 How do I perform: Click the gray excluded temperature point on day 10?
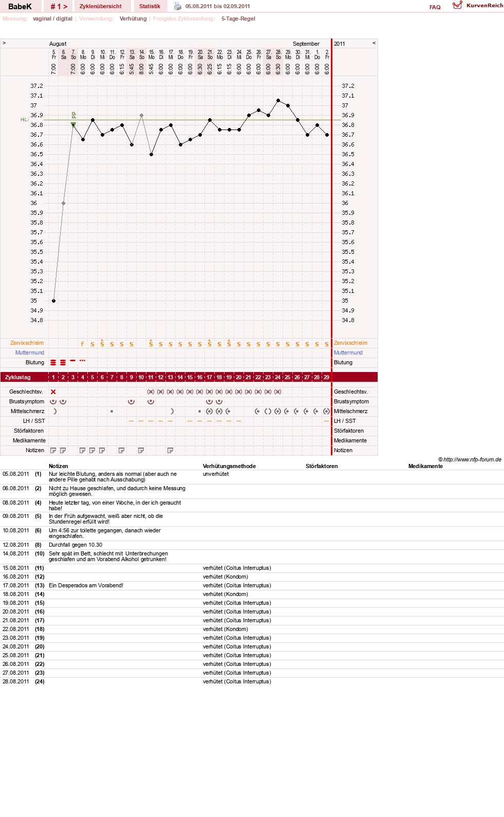point(141,116)
